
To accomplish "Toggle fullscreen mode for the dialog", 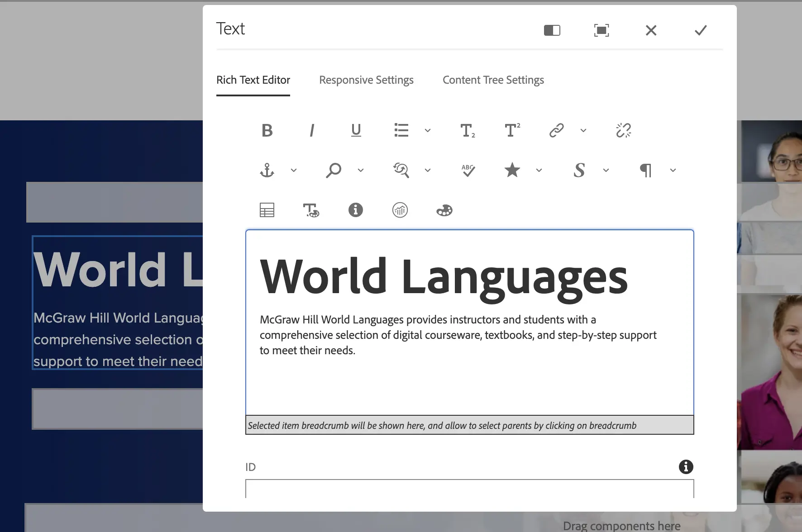I will [x=601, y=30].
